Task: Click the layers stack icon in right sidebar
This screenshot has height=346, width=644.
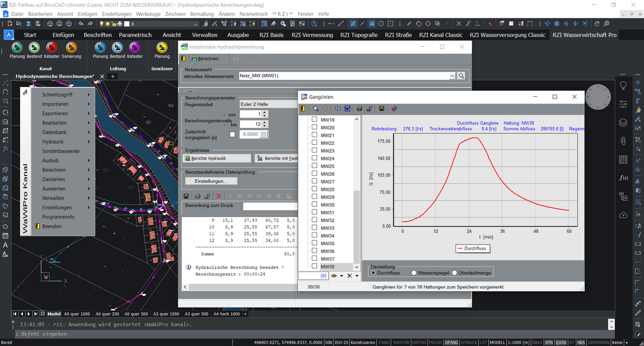Action: coord(623,122)
